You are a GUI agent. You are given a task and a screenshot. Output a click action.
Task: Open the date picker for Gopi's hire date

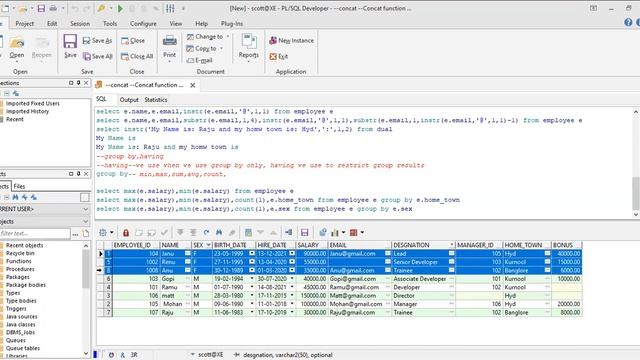coord(292,279)
